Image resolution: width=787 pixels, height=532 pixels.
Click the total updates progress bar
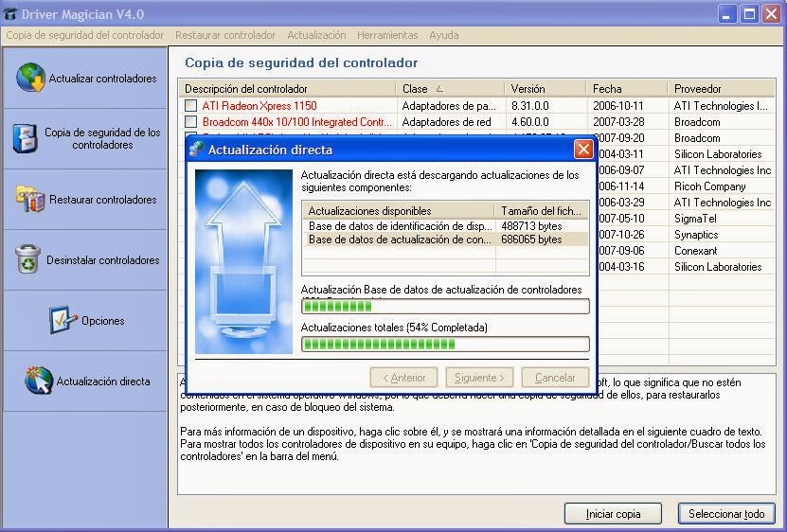point(444,344)
